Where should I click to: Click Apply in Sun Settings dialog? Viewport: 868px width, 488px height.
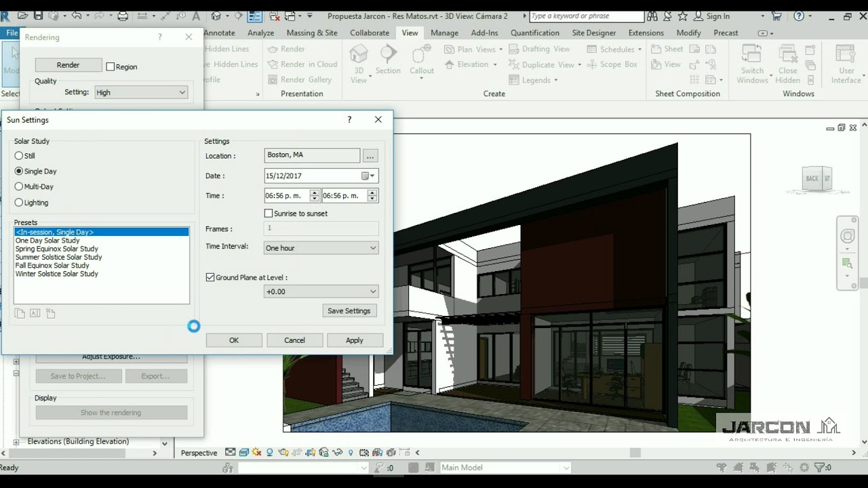(355, 340)
